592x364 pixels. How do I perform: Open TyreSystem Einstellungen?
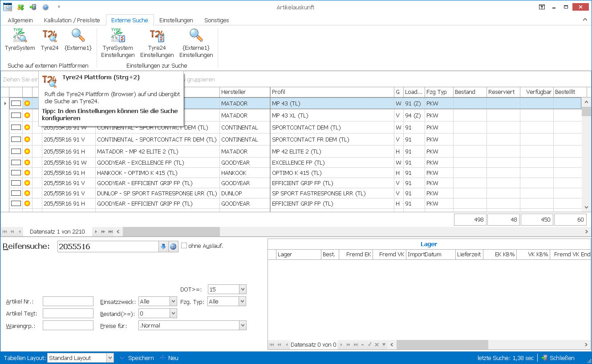pos(118,43)
